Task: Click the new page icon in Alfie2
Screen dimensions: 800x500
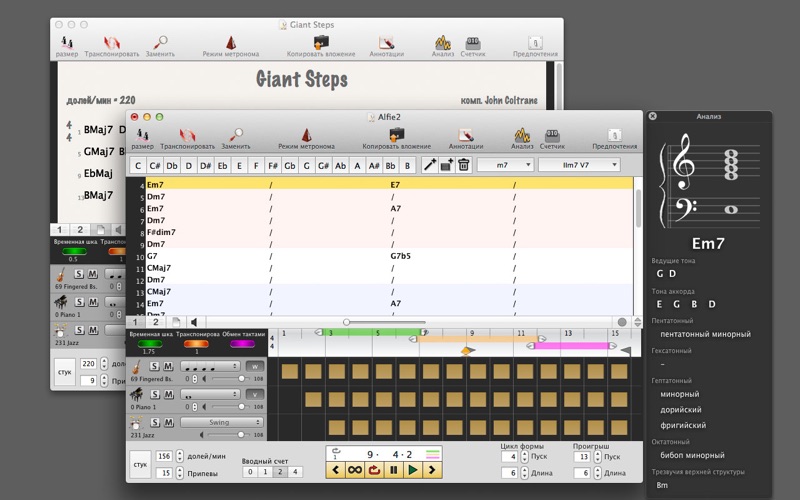Action: click(x=176, y=322)
